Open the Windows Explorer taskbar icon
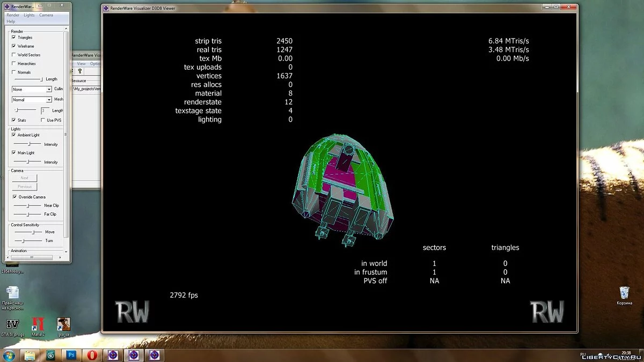Screen dimensions: 644x362 pyautogui.click(x=30, y=355)
